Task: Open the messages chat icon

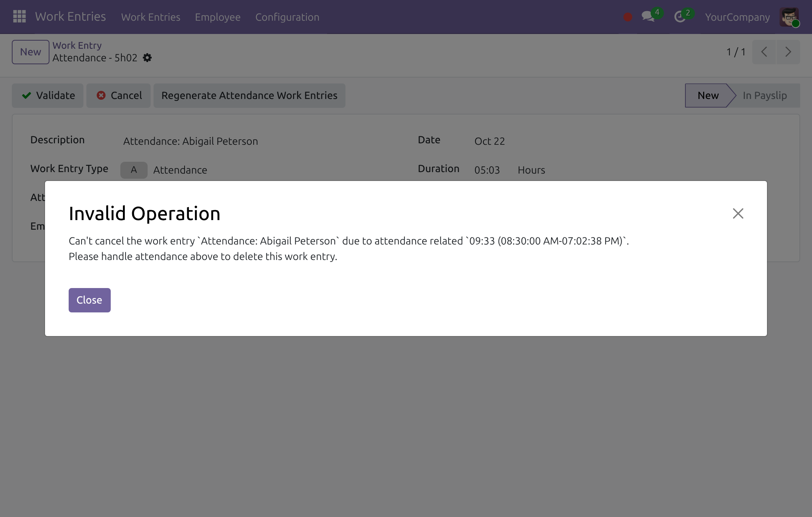Action: click(648, 17)
